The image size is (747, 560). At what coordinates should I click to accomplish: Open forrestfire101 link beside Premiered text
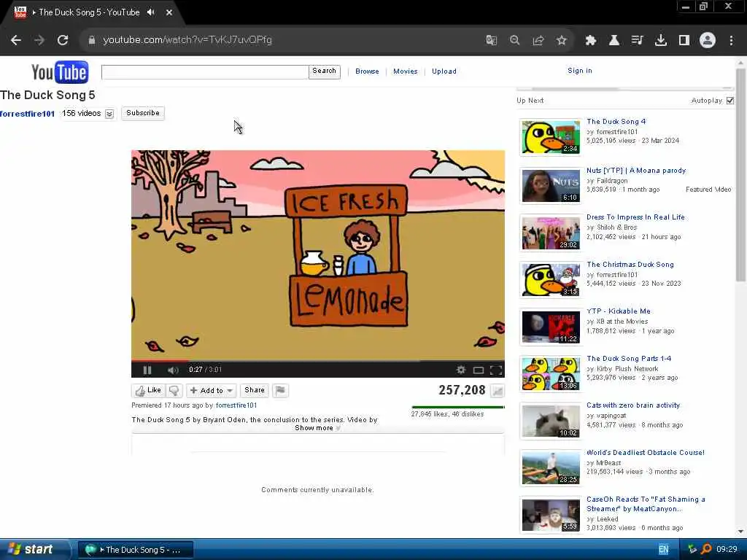pos(236,405)
